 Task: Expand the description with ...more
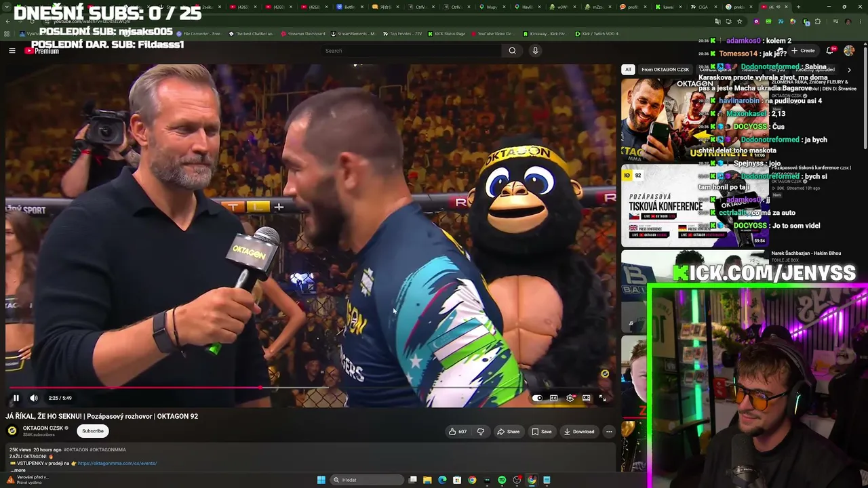[18, 470]
